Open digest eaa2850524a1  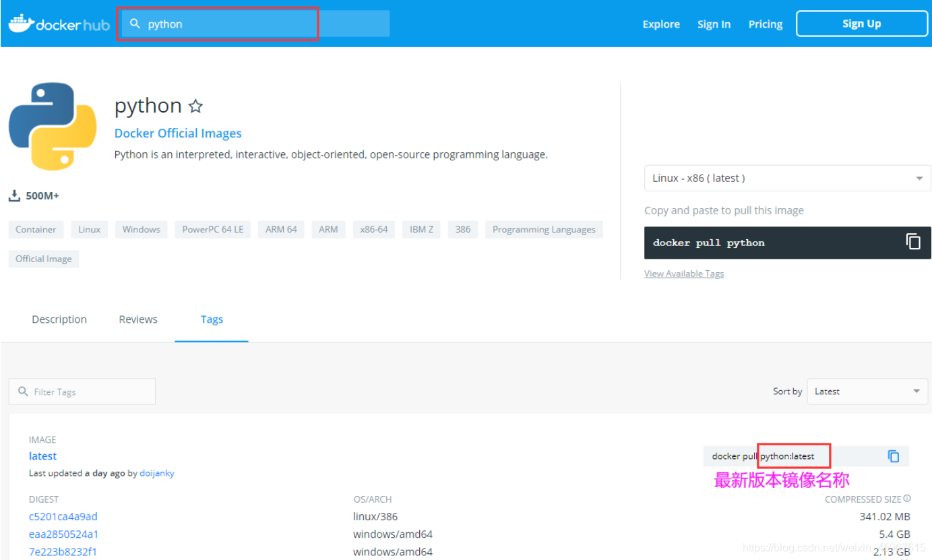coord(64,534)
